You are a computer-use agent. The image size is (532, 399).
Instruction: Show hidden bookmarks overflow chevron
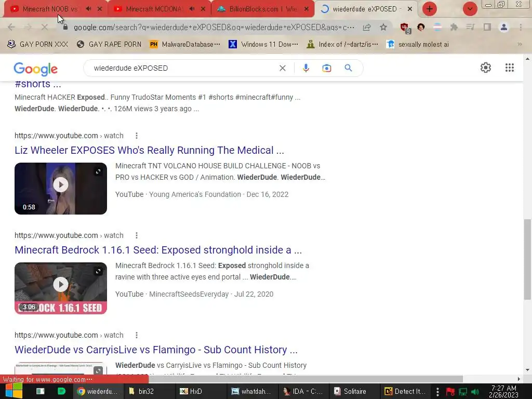tap(520, 45)
